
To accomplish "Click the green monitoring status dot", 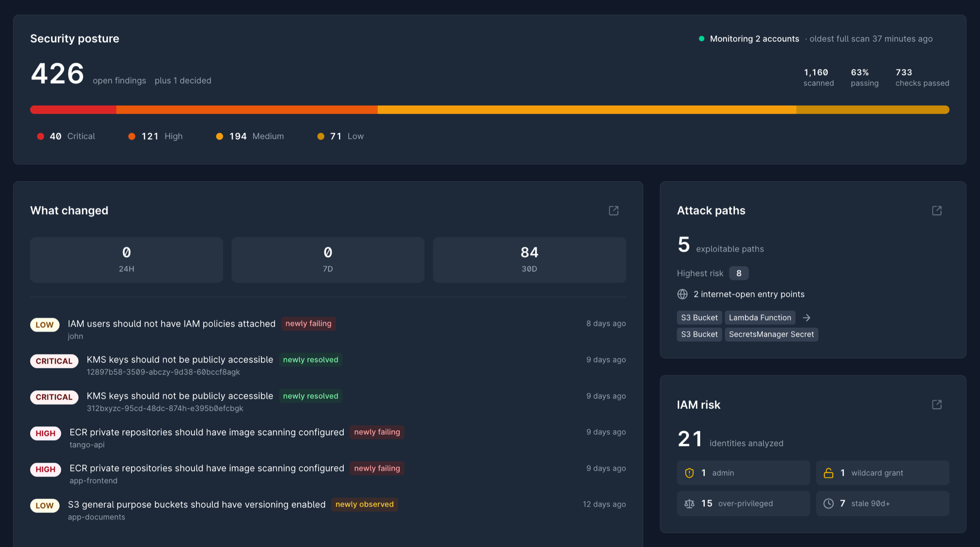I will [702, 39].
